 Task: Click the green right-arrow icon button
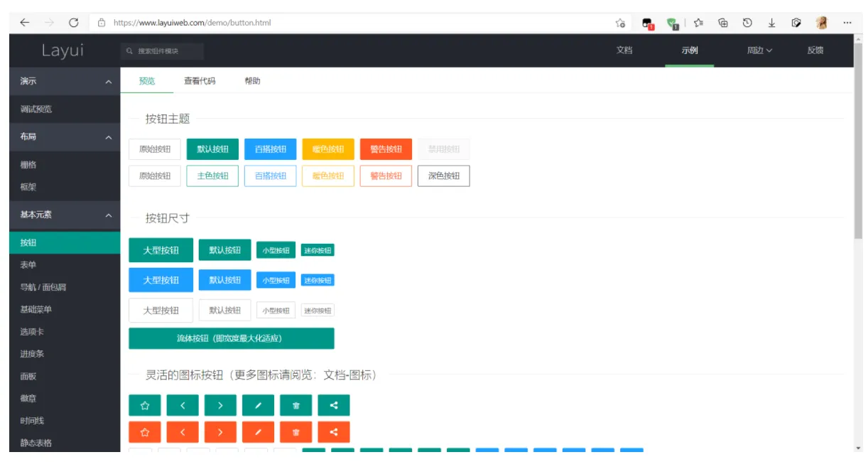coord(220,405)
